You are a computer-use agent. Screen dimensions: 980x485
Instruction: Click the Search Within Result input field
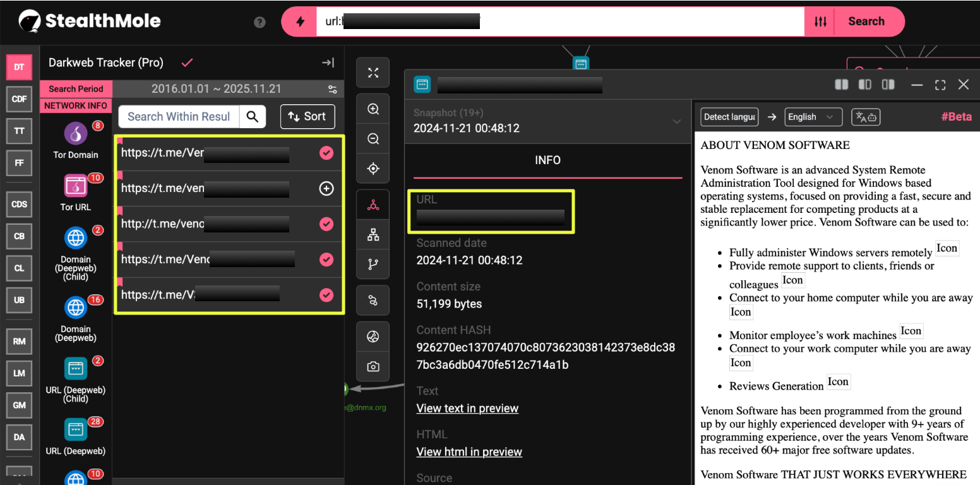(179, 117)
